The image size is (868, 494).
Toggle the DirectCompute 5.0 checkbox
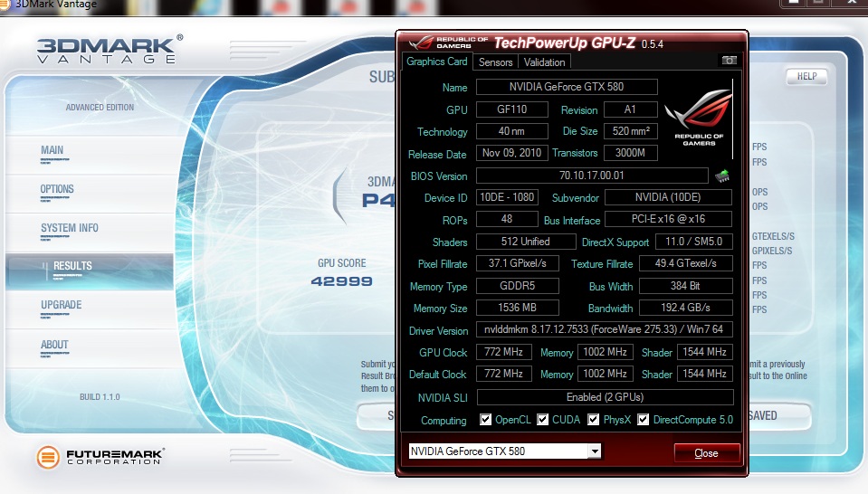(x=643, y=419)
